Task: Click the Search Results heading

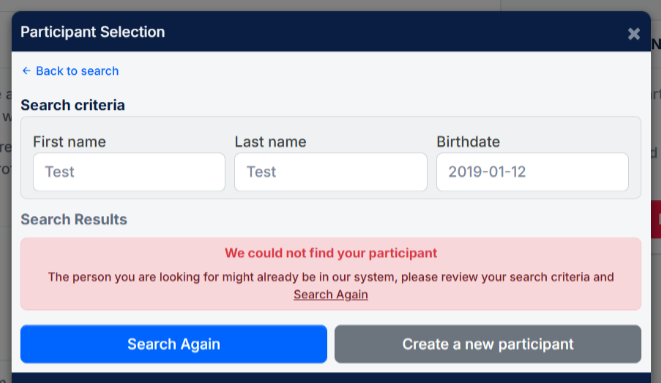Action: coord(74,220)
